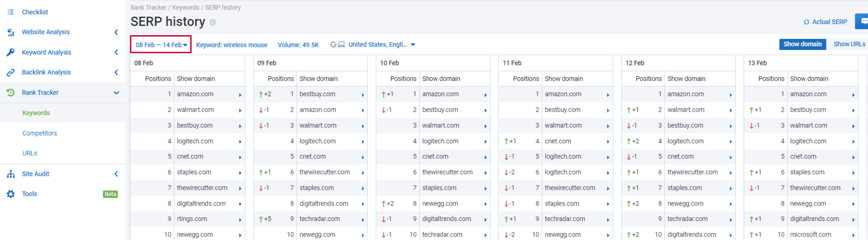The image size is (868, 240).
Task: Open the blue chat bubble button
Action: click(863, 21)
